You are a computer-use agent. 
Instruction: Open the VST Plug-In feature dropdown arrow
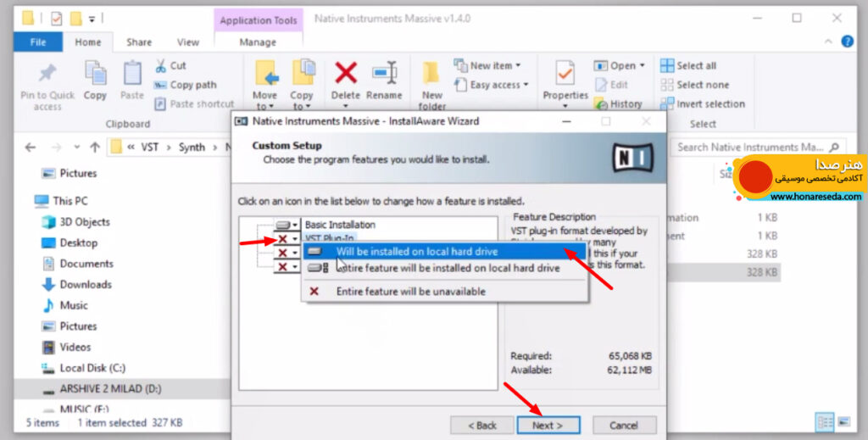pyautogui.click(x=295, y=239)
